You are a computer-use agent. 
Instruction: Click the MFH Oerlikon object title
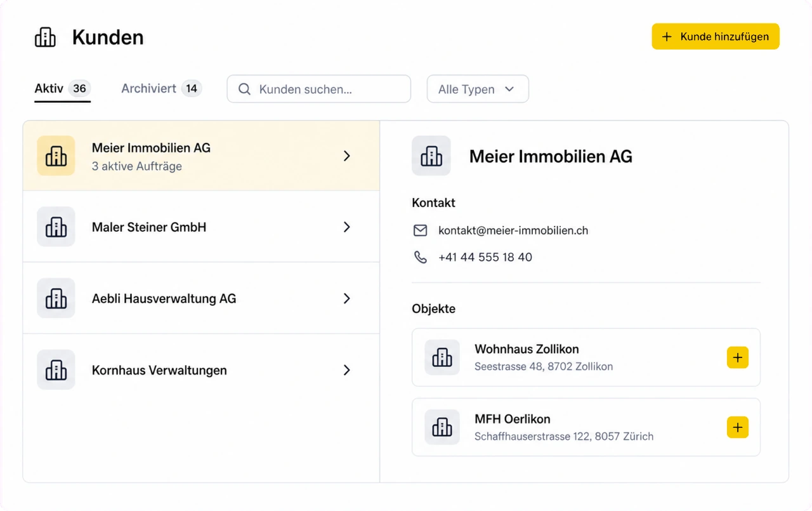[513, 419]
